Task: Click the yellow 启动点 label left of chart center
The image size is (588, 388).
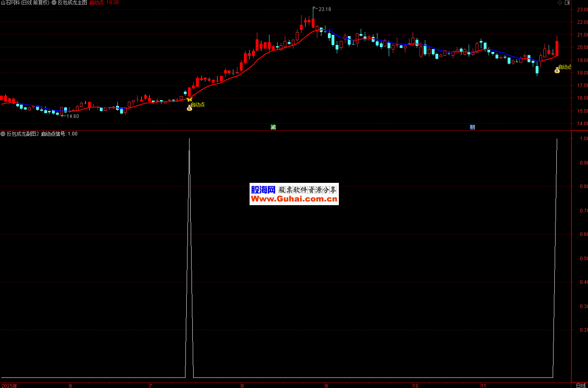Action: [198, 105]
